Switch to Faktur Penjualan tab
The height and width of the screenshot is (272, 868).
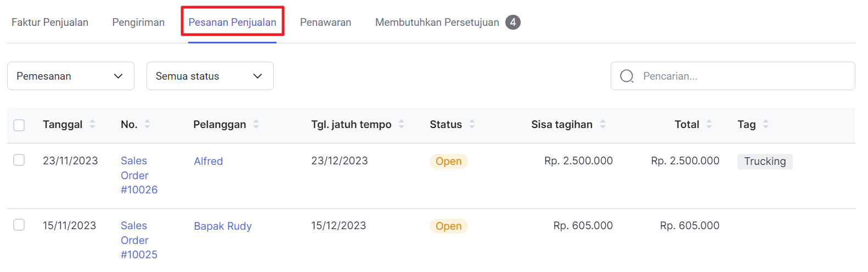pyautogui.click(x=50, y=23)
